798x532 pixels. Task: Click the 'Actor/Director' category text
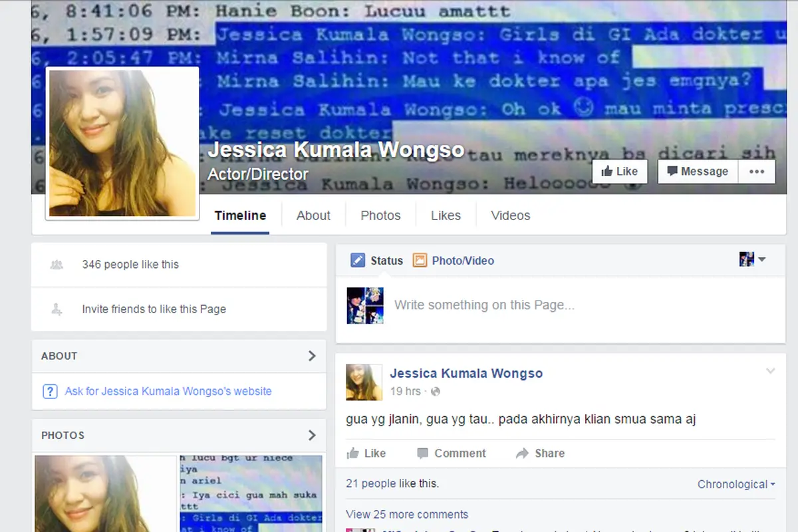(258, 174)
